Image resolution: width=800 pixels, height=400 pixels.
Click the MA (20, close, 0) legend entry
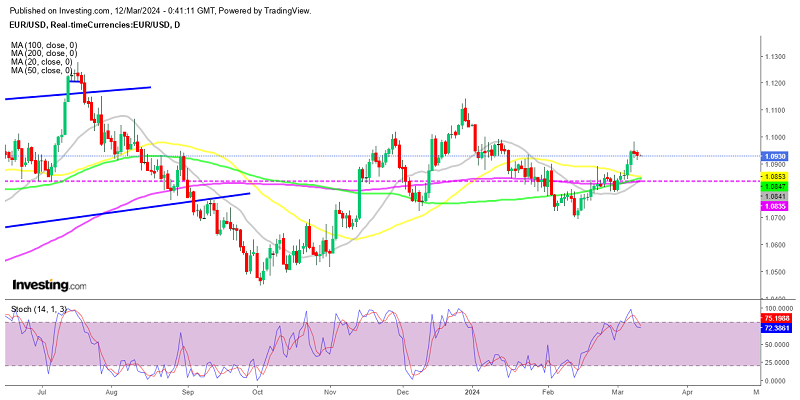point(38,62)
